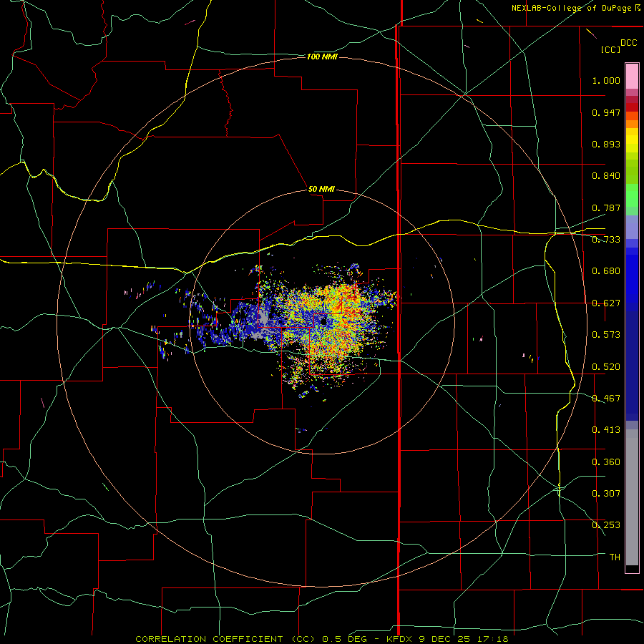Select the 0.627 legend value
Image resolution: width=644 pixels, height=644 pixels.
click(606, 303)
